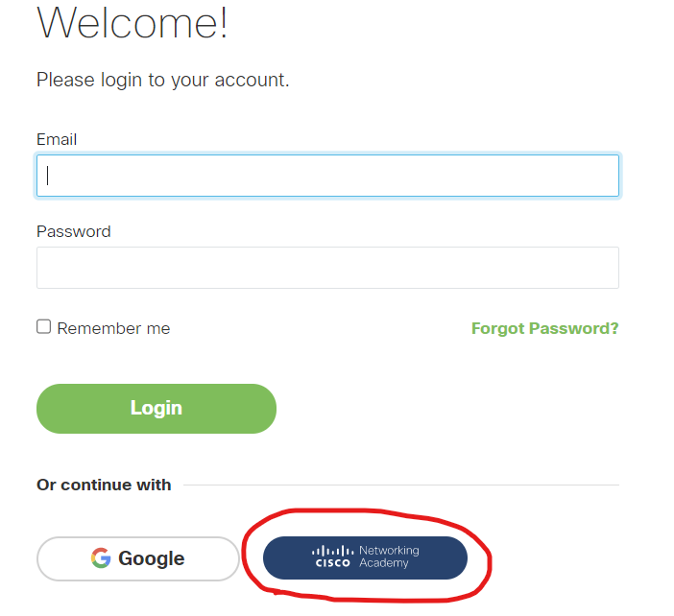Click the 'Or continue with' text
674x616 pixels.
(104, 485)
